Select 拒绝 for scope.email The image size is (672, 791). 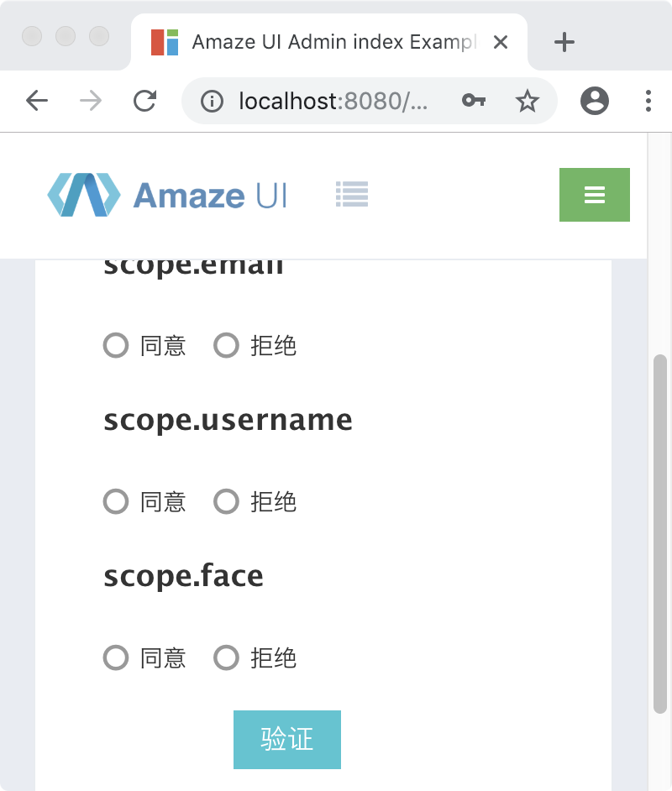227,345
